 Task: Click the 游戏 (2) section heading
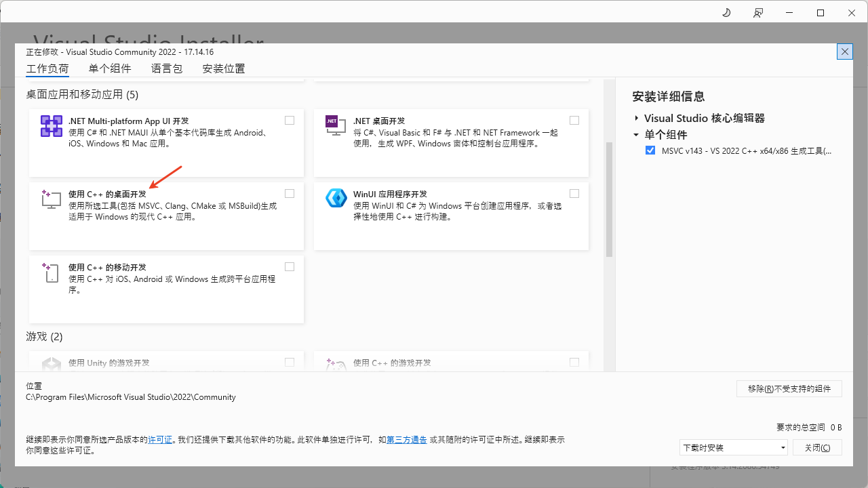44,336
